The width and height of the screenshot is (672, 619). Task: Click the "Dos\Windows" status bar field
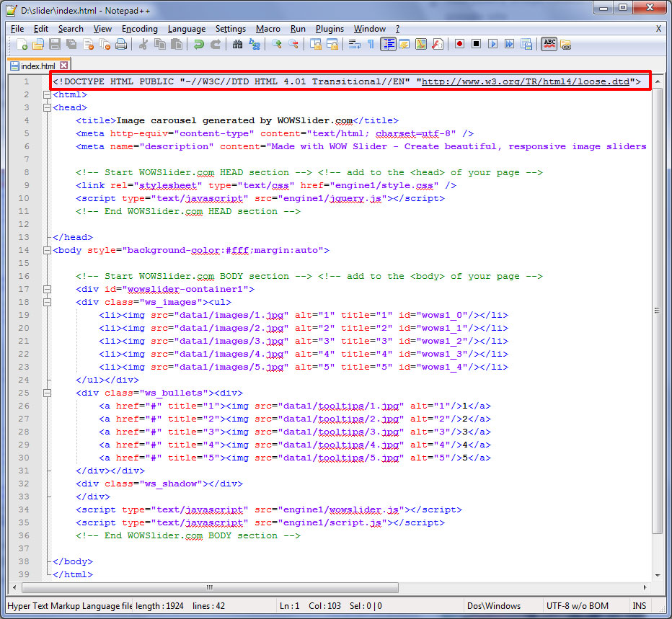(494, 606)
